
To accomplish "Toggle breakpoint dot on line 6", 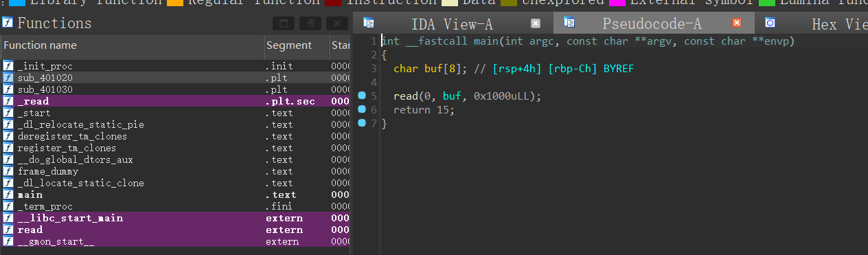I will coord(362,109).
